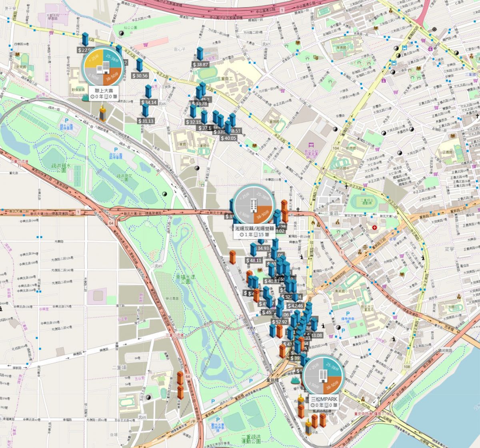Click the $30.56 price label
This screenshot has height=448, width=480.
[x=140, y=76]
